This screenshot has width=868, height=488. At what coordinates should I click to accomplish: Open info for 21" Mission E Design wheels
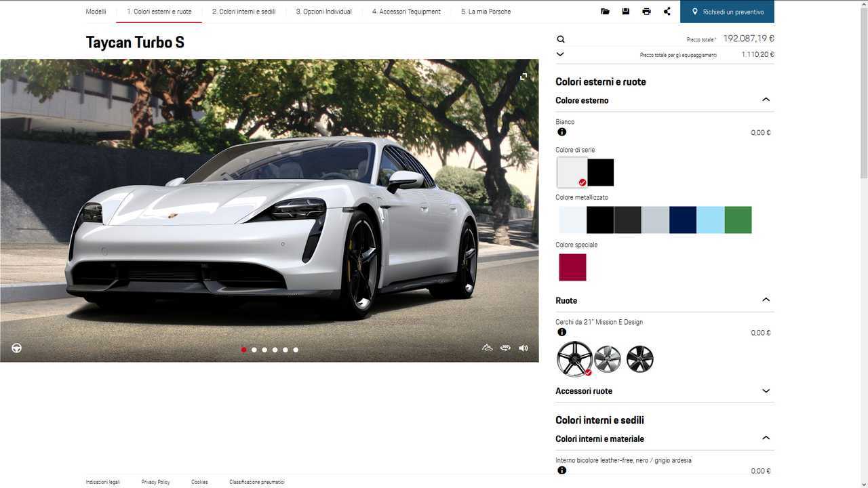click(561, 332)
